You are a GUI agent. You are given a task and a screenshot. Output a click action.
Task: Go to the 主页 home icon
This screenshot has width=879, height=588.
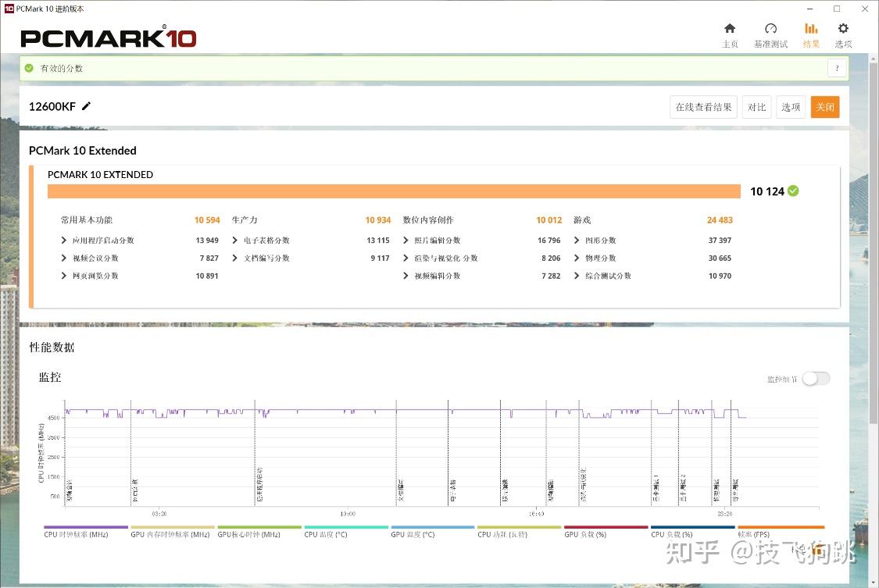coord(729,29)
